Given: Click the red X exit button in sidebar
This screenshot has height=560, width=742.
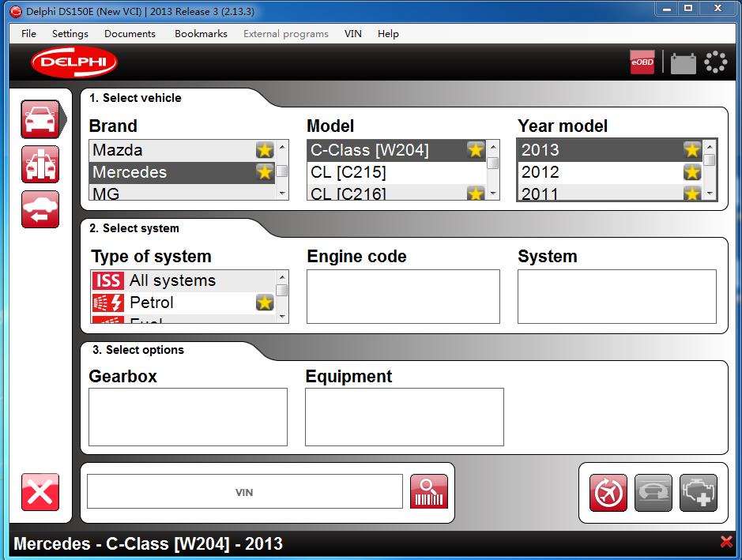Looking at the screenshot, I should click(x=40, y=492).
